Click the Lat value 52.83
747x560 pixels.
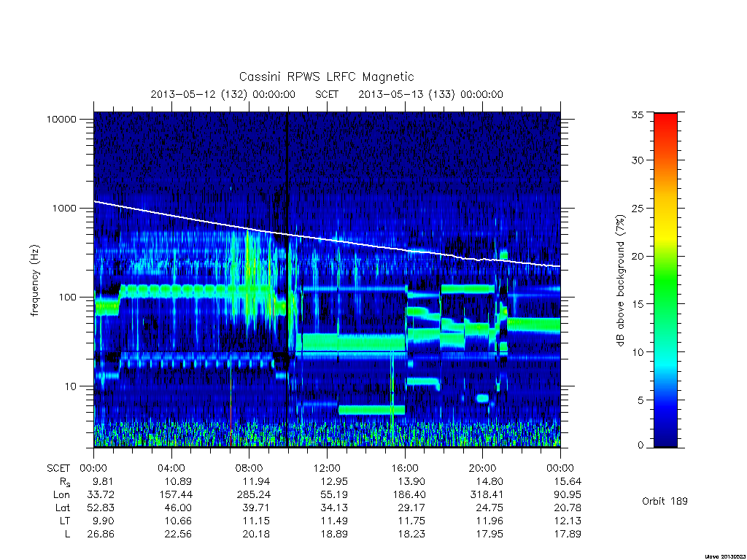(x=101, y=507)
